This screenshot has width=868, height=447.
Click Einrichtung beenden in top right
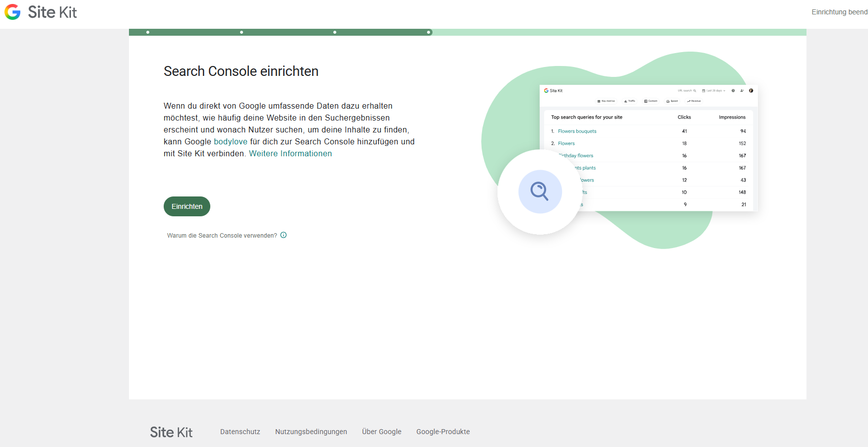pos(840,12)
